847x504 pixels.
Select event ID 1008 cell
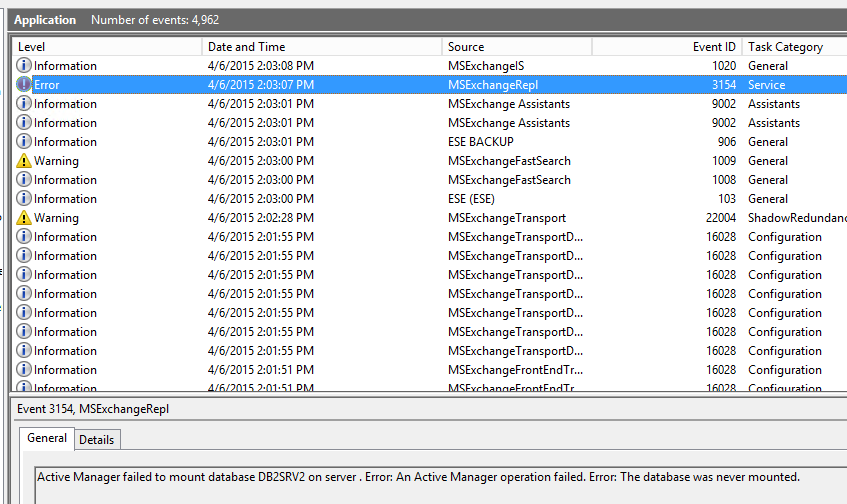pos(723,180)
